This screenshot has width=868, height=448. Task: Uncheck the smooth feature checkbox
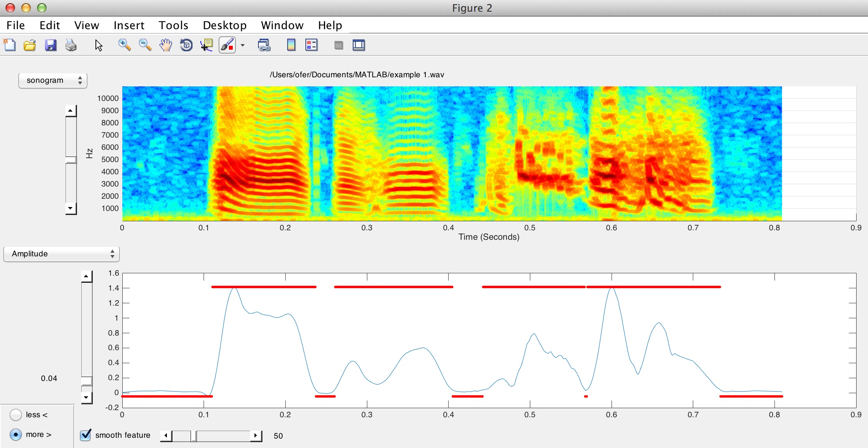click(x=86, y=435)
